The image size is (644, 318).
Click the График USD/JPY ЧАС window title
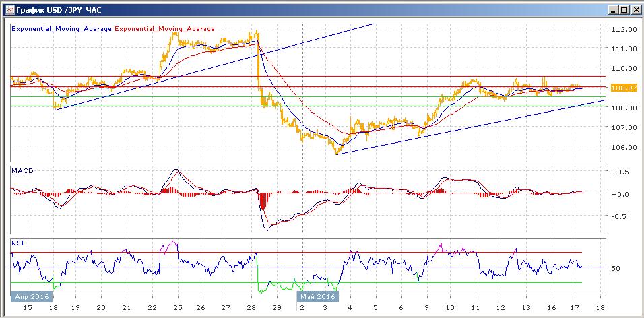pos(55,9)
